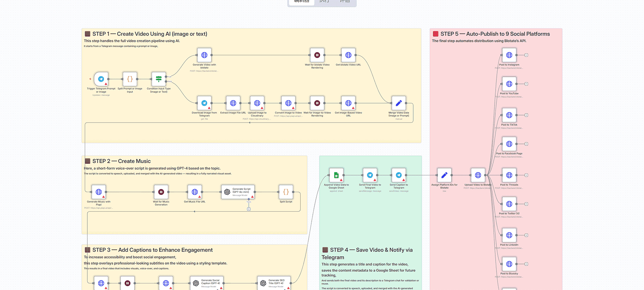Switch to the 执行 (Executions) tab
644x290 pixels.
[x=324, y=2]
